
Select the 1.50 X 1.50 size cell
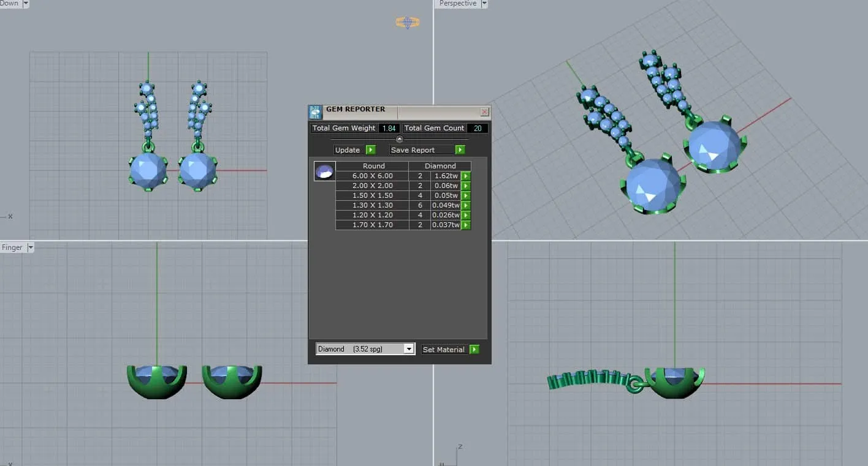pyautogui.click(x=372, y=195)
